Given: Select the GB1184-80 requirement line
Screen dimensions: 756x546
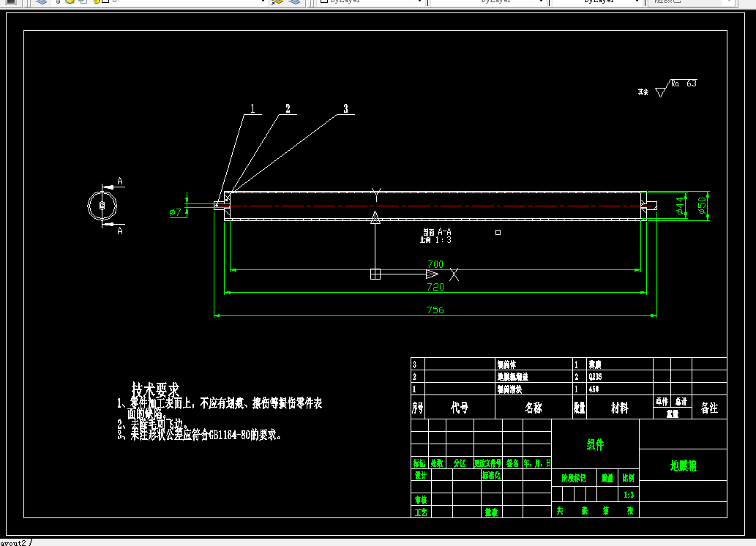Looking at the screenshot, I should [199, 435].
